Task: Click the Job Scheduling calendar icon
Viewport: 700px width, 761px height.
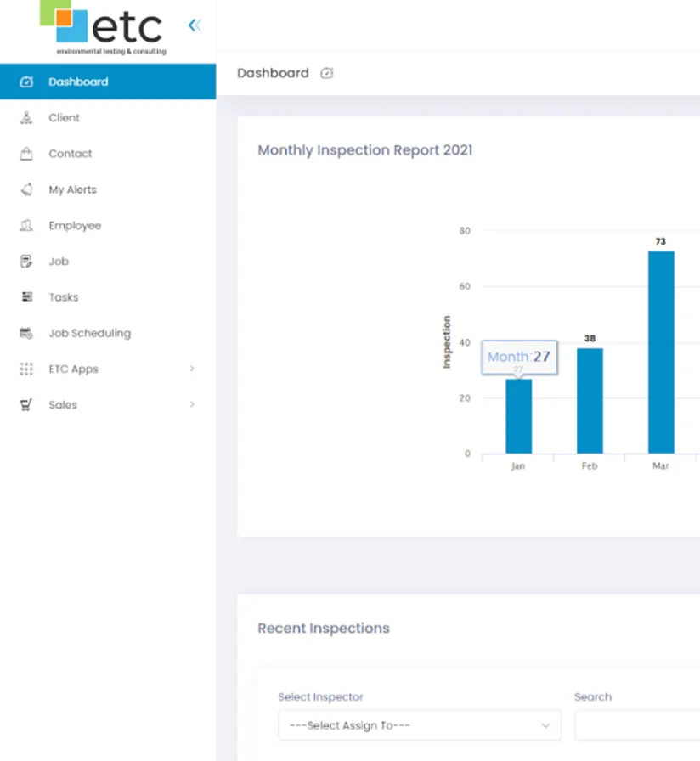Action: coord(26,334)
